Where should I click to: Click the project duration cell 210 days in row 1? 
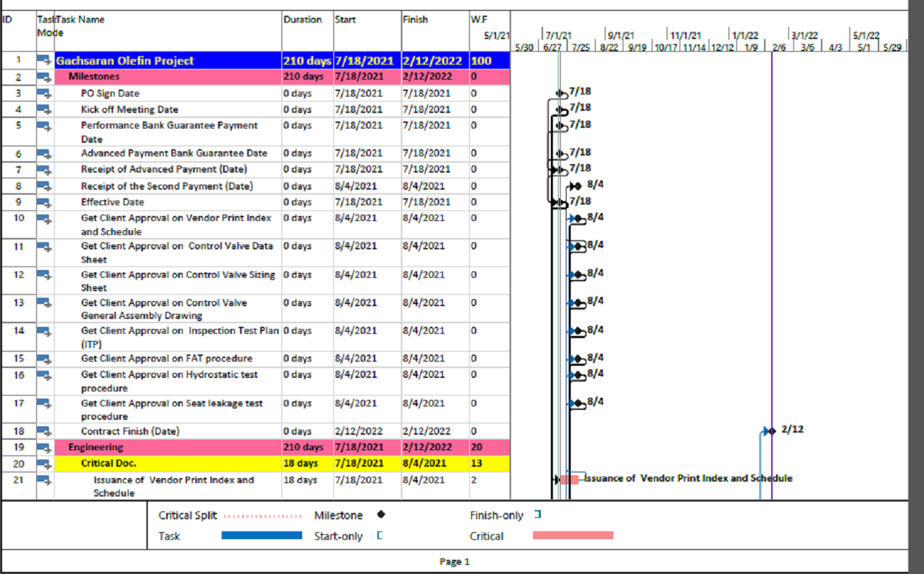[307, 60]
